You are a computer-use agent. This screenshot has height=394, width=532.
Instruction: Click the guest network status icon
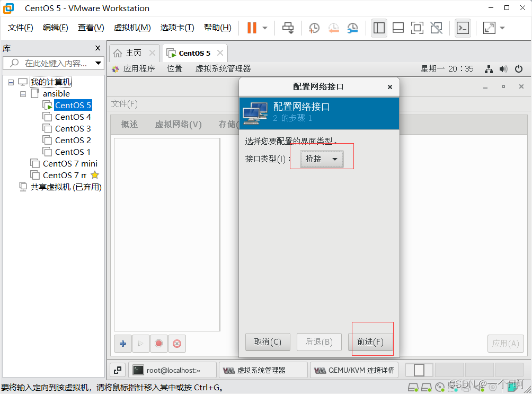pos(489,69)
